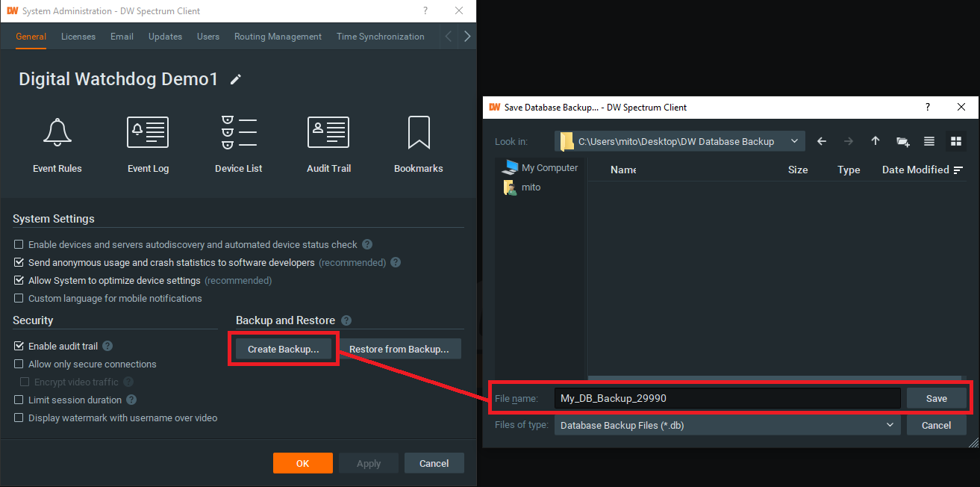Click help icon beside Encrypt video traffic
This screenshot has width=980, height=487.
pos(128,382)
